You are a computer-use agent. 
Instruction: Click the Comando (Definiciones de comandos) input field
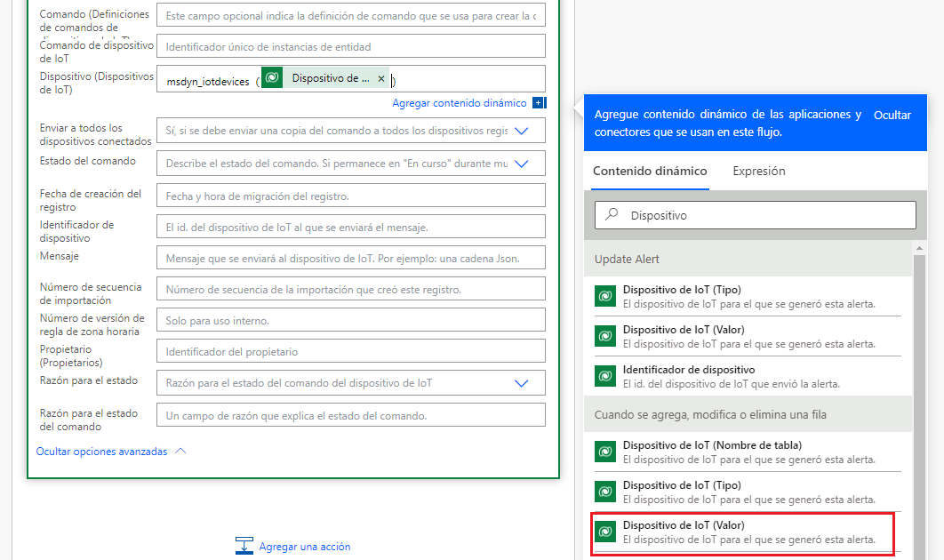tap(351, 16)
